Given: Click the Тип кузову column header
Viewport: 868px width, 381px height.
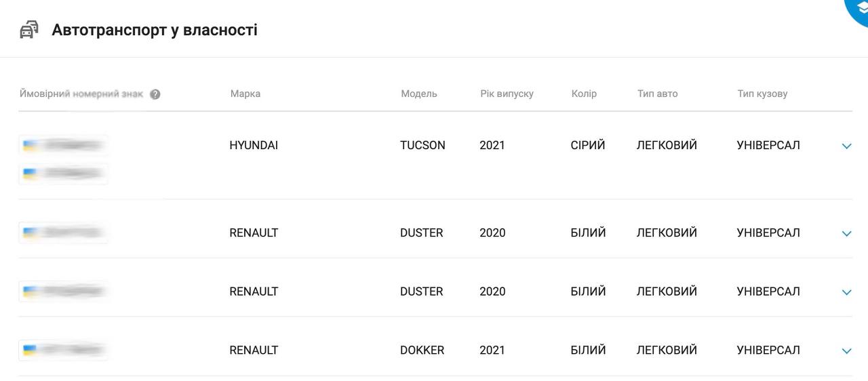Looking at the screenshot, I should tap(762, 94).
